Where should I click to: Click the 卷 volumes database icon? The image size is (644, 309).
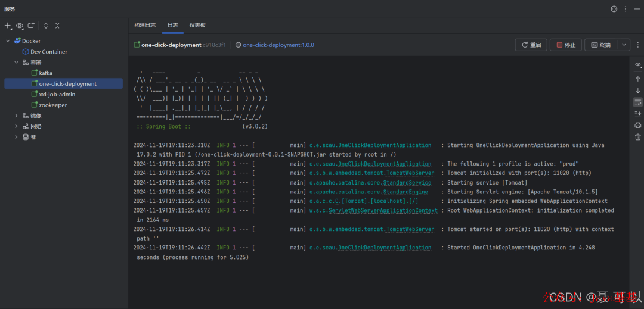pyautogui.click(x=26, y=137)
